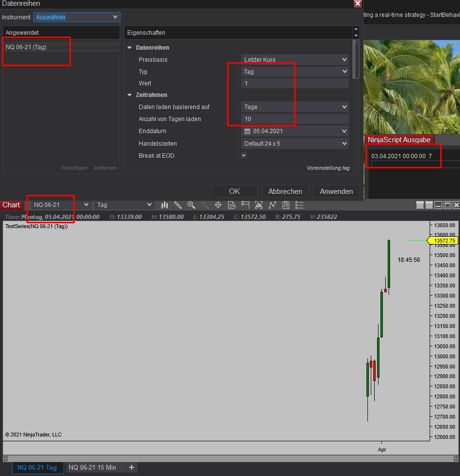Screen dimensions: 460x476
Task: Open the Handelszeiten Default 24 x 5 dropdown
Action: click(x=295, y=144)
